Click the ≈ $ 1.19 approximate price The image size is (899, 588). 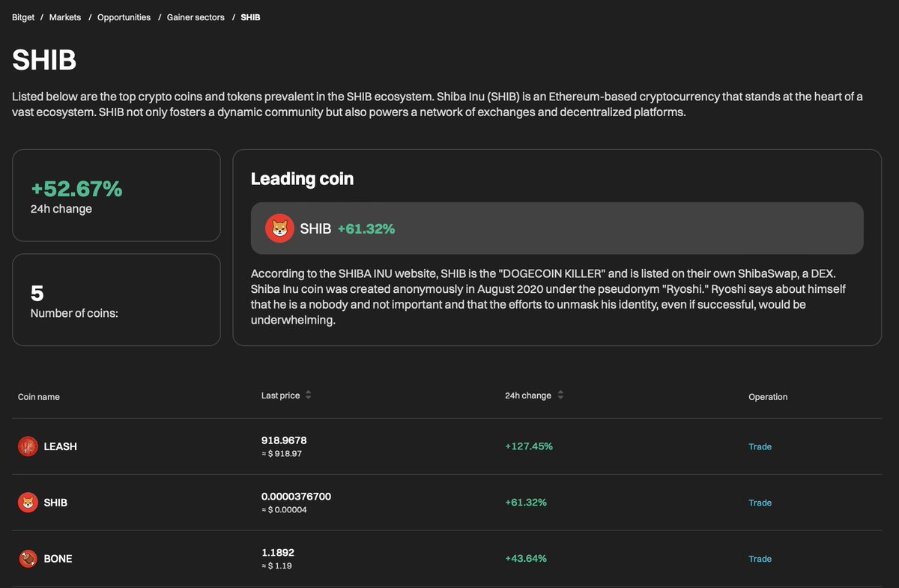(x=276, y=566)
